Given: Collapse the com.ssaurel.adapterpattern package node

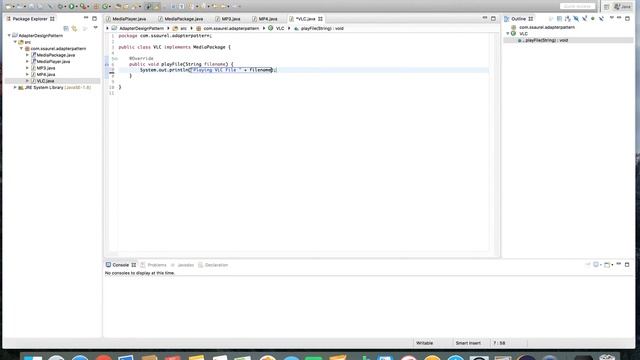Looking at the screenshot, I should tap(22, 49).
